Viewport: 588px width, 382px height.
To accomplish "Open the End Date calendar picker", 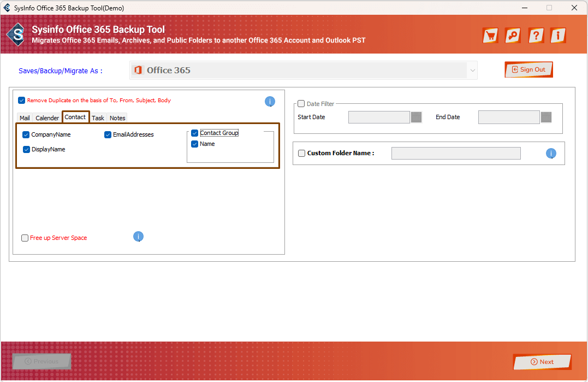I will (546, 117).
